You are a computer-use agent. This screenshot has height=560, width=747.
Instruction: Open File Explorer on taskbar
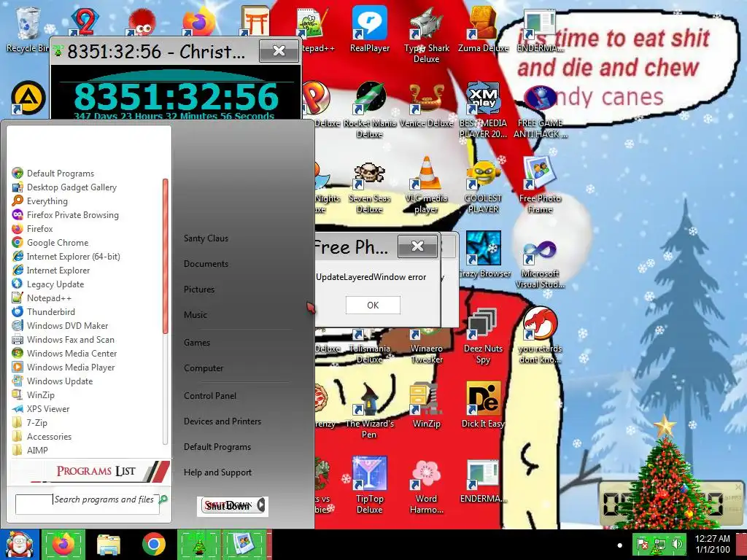109,545
